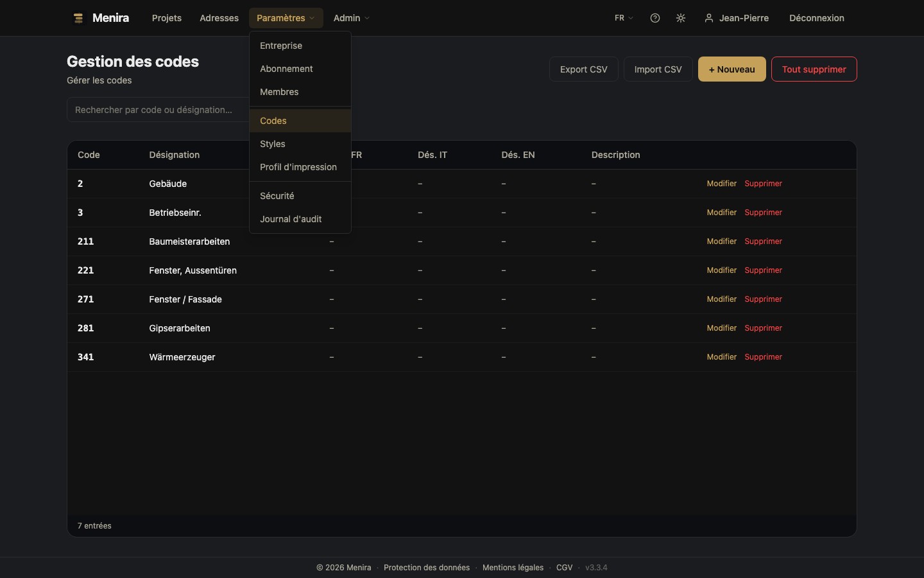Focus the search by code field
This screenshot has height=578, width=924.
158,110
